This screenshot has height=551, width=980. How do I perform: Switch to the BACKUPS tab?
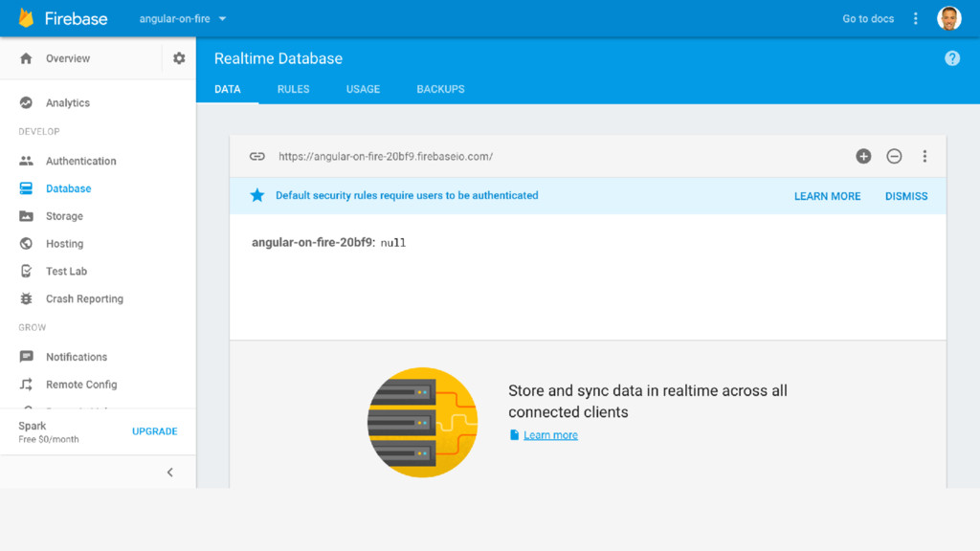pos(440,89)
